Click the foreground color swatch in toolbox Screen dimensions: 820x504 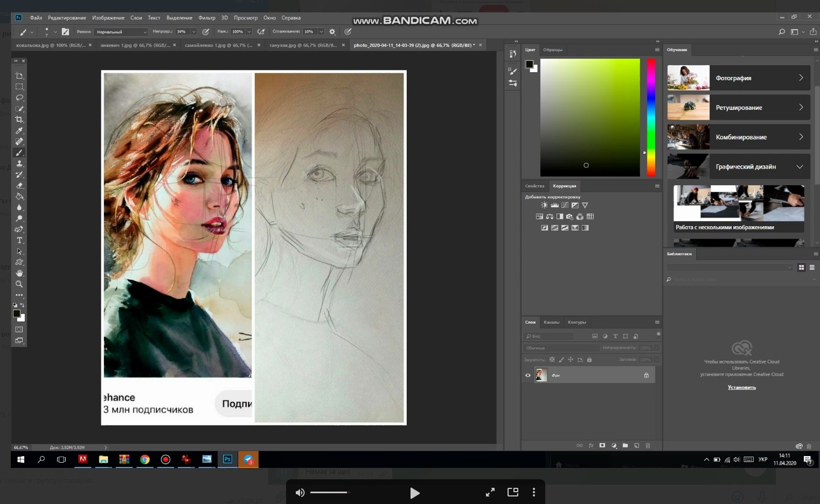pos(17,313)
